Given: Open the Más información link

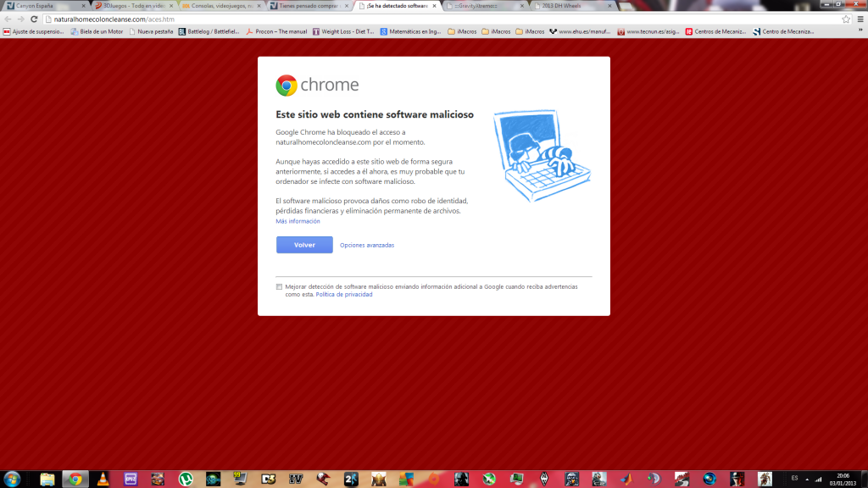Looking at the screenshot, I should click(298, 221).
